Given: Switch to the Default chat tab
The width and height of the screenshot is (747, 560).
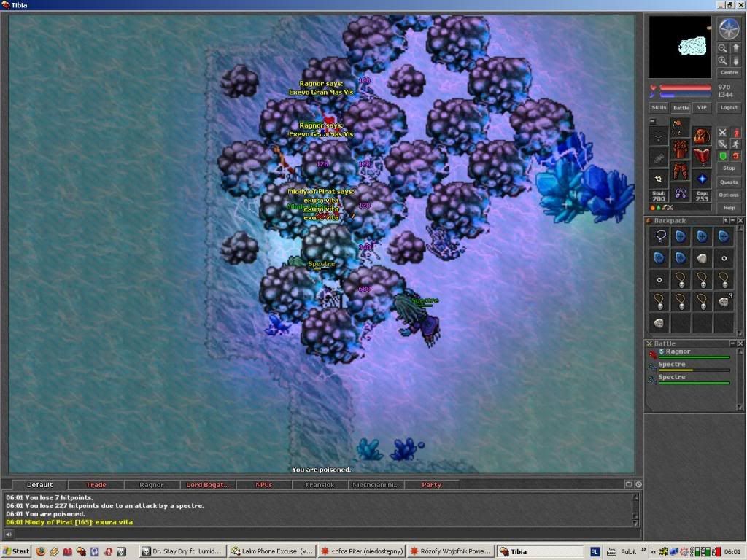Looking at the screenshot, I should coord(39,485).
